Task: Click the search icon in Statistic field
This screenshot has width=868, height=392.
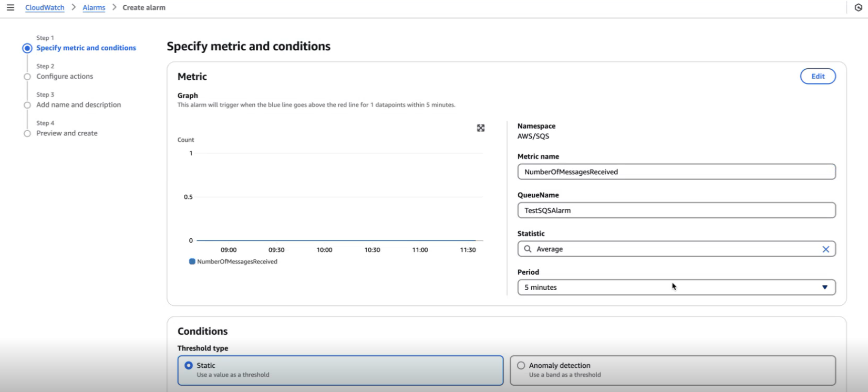Action: pyautogui.click(x=528, y=249)
